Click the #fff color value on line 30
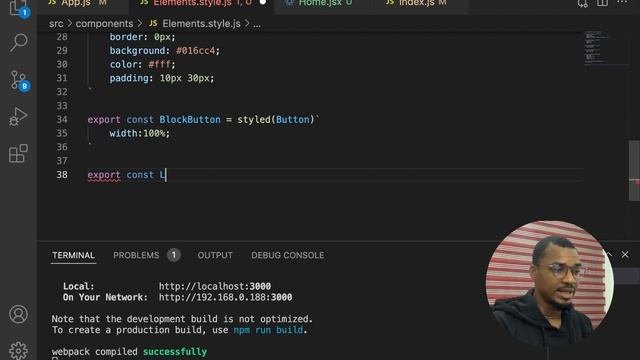The height and width of the screenshot is (360, 640). tap(159, 64)
